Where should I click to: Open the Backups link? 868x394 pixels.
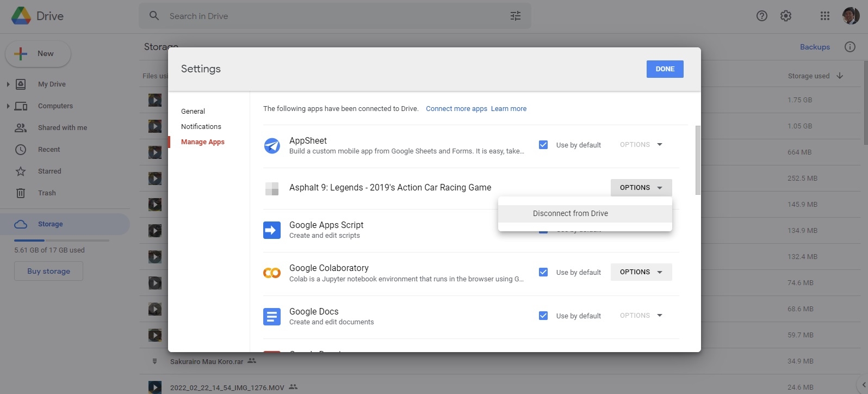coord(815,47)
